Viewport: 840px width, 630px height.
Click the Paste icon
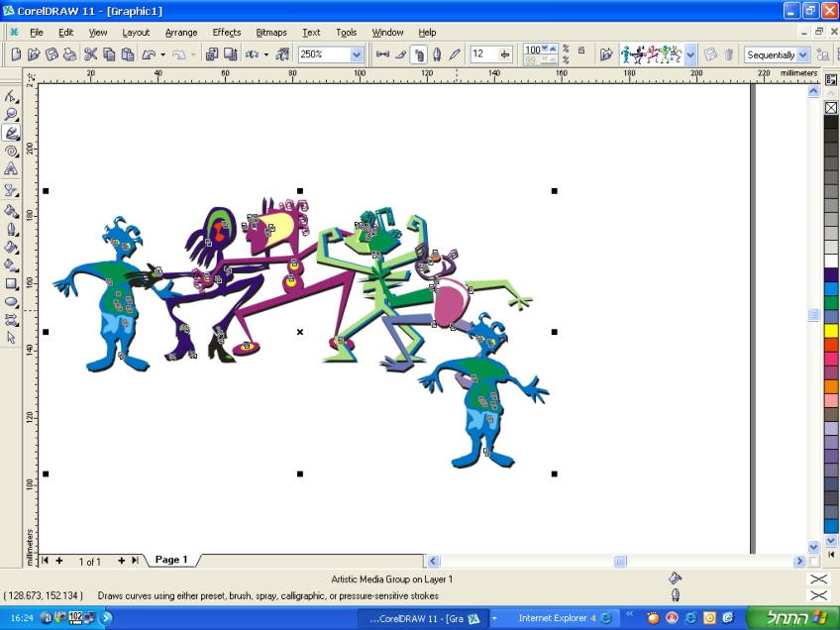point(128,54)
